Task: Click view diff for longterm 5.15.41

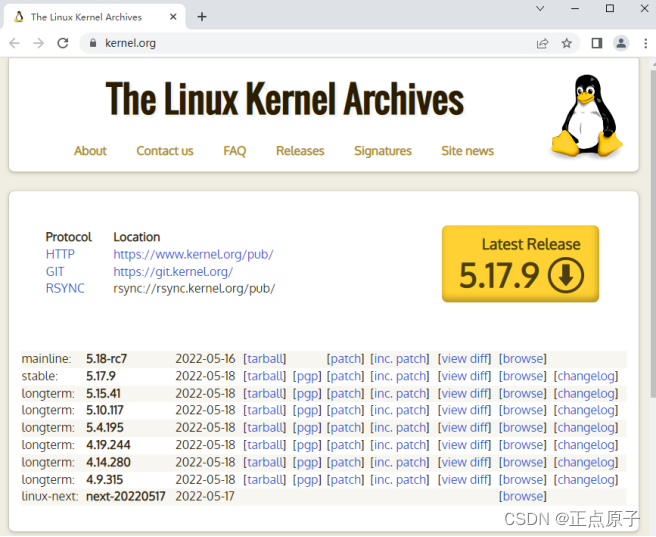Action: pos(464,394)
